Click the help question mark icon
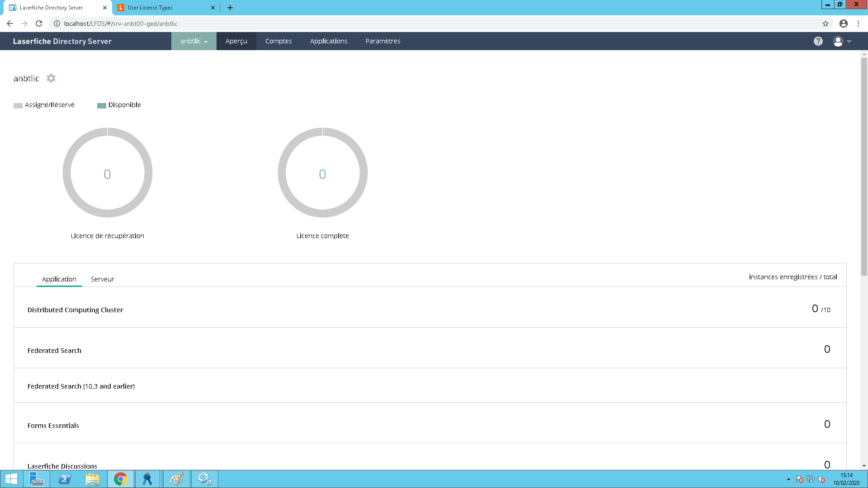Screen dimensions: 868x488 point(818,41)
